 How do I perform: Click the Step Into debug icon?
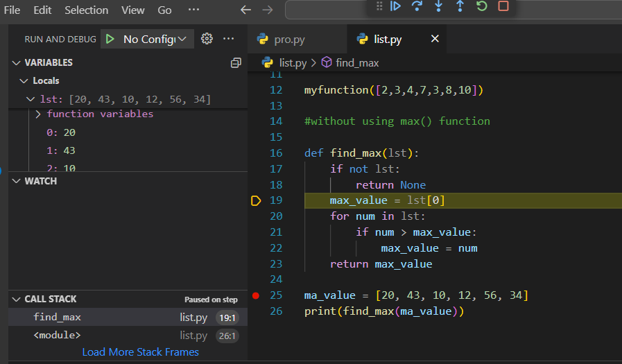coord(438,6)
